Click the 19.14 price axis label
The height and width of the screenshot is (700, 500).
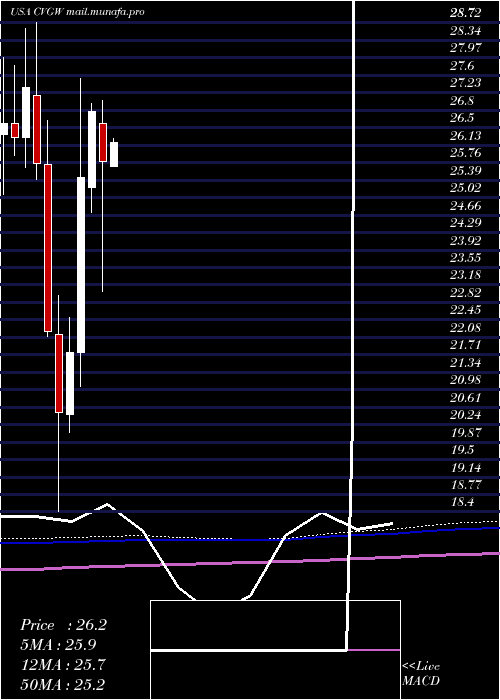point(466,469)
